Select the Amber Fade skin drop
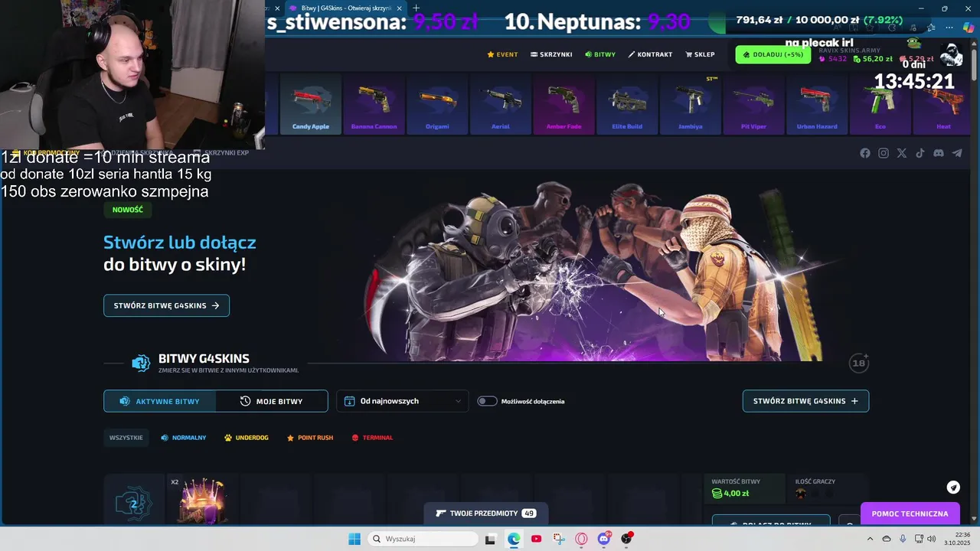 pyautogui.click(x=563, y=104)
